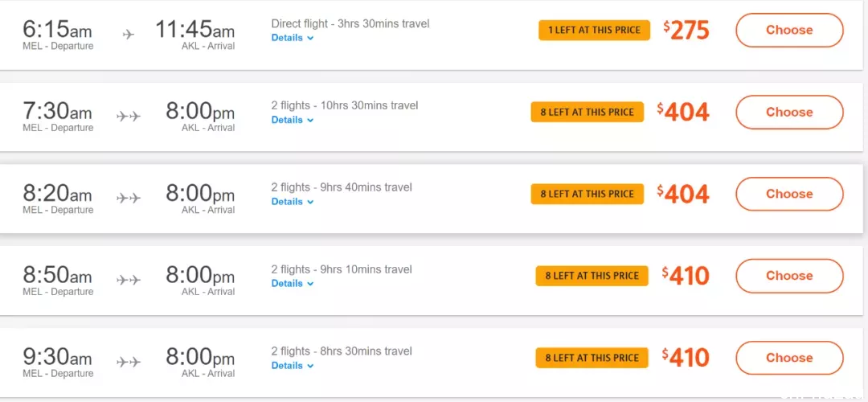Click the double plane icon on 7:30am flight
This screenshot has height=402, width=868.
pyautogui.click(x=129, y=117)
